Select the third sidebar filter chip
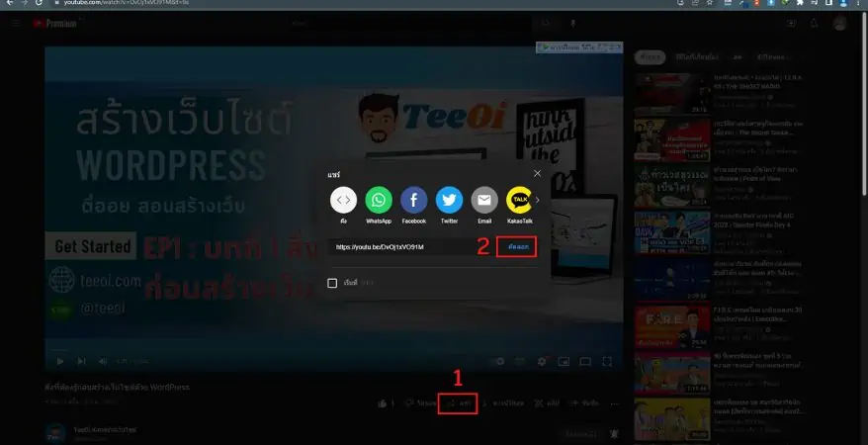Image resolution: width=868 pixels, height=445 pixels. click(737, 57)
